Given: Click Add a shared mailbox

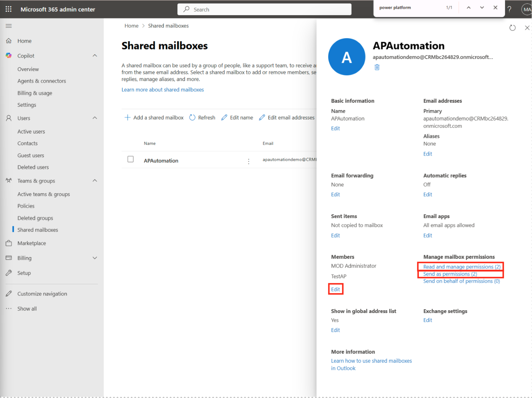Looking at the screenshot, I should [154, 118].
